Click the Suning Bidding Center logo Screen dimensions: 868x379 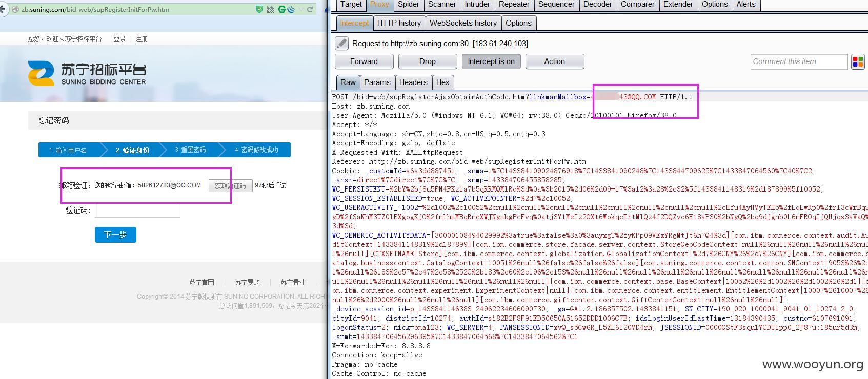(x=87, y=73)
